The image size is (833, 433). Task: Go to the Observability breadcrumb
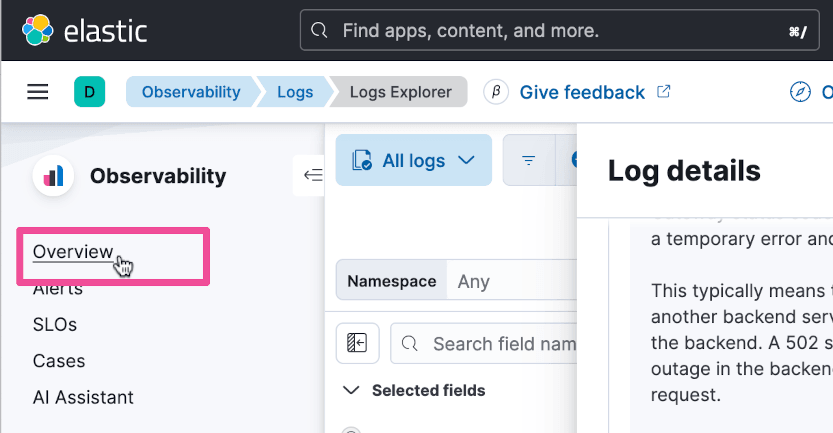tap(190, 92)
